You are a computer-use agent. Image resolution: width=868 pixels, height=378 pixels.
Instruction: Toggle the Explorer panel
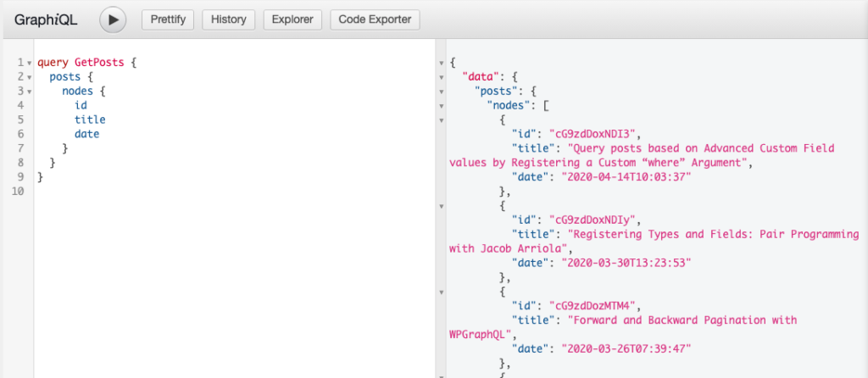(x=292, y=19)
